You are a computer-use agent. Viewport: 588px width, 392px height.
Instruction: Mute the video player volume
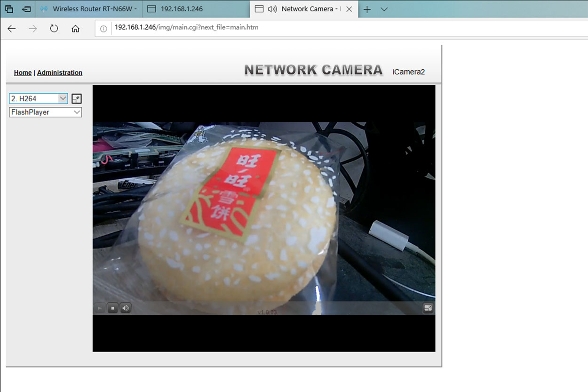pyautogui.click(x=126, y=308)
